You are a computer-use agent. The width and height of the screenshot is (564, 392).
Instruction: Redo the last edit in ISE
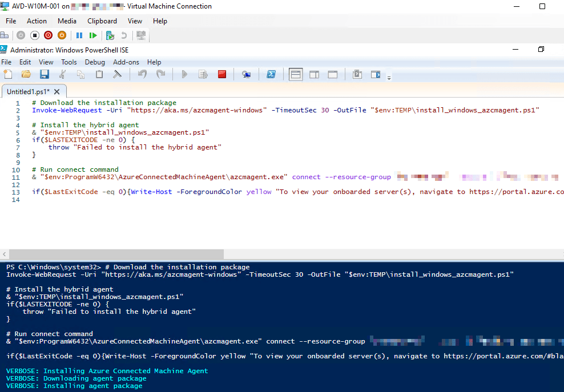(161, 74)
